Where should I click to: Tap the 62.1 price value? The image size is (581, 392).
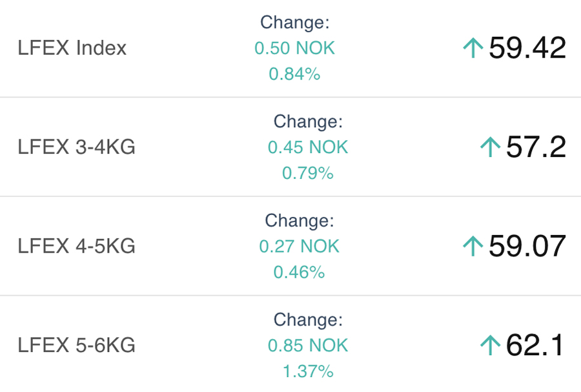click(x=536, y=346)
